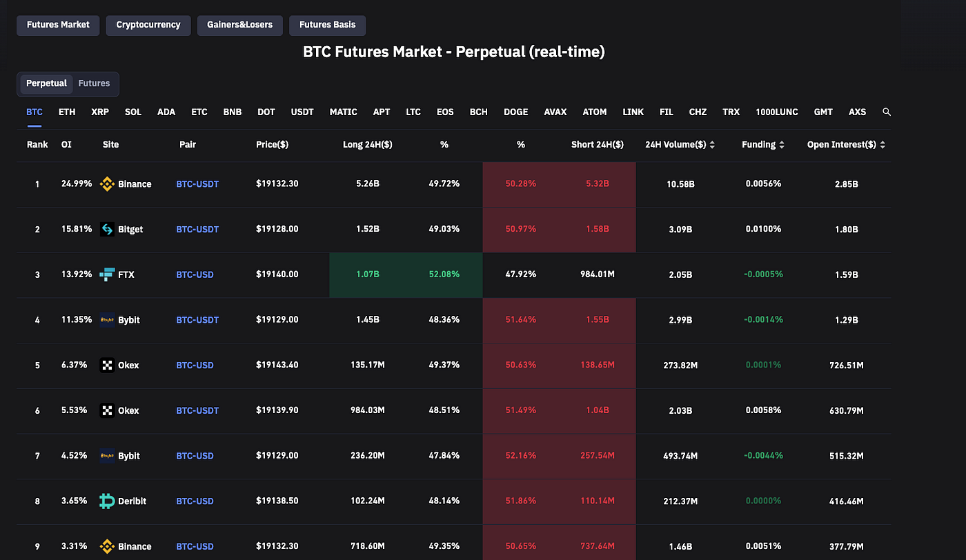Sort by Open Interest column arrows
Screen dimensions: 966x560
[883, 145]
